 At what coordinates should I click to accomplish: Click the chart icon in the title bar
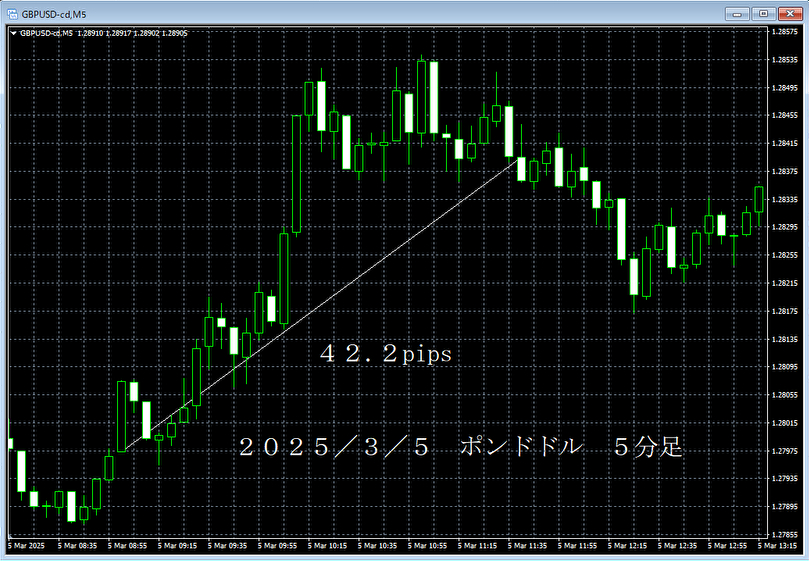[11, 12]
